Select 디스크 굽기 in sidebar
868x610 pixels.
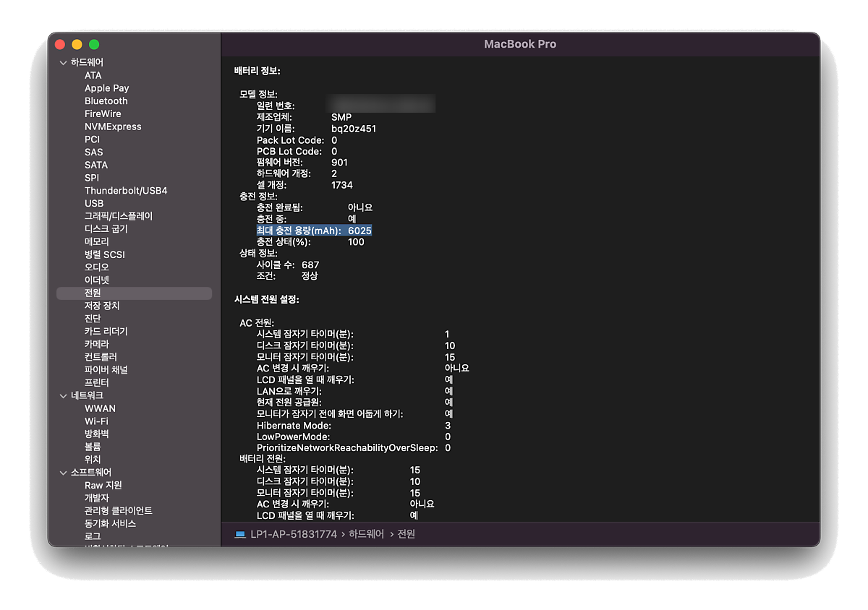tap(106, 229)
